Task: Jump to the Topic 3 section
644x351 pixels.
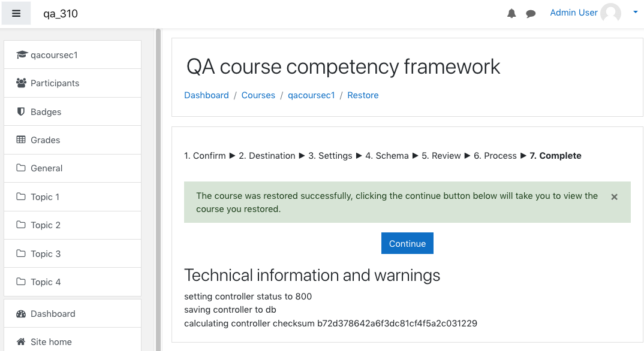Action: [73, 254]
